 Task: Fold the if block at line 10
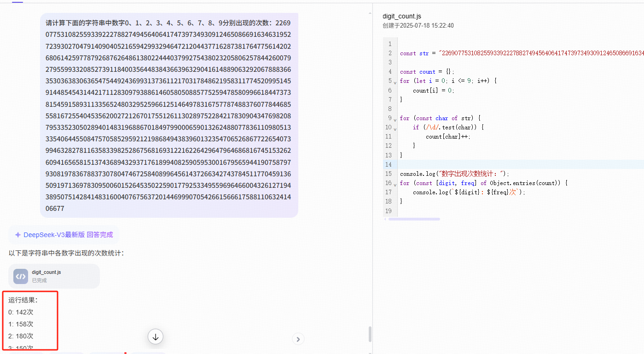(395, 128)
